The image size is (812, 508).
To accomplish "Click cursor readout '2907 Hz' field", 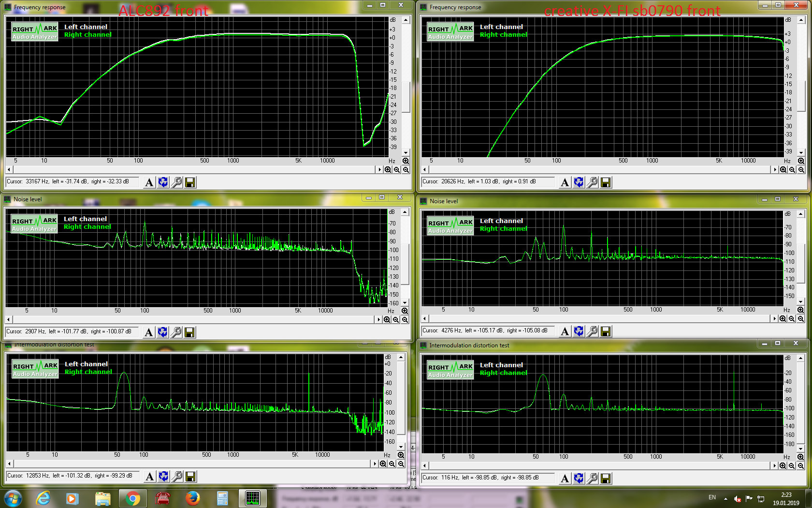I will [x=72, y=332].
